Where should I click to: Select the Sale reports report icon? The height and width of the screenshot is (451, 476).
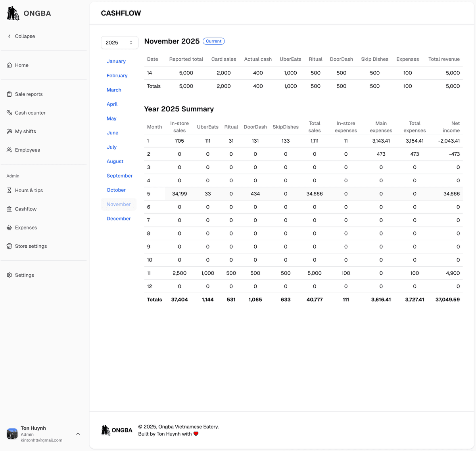click(x=9, y=94)
